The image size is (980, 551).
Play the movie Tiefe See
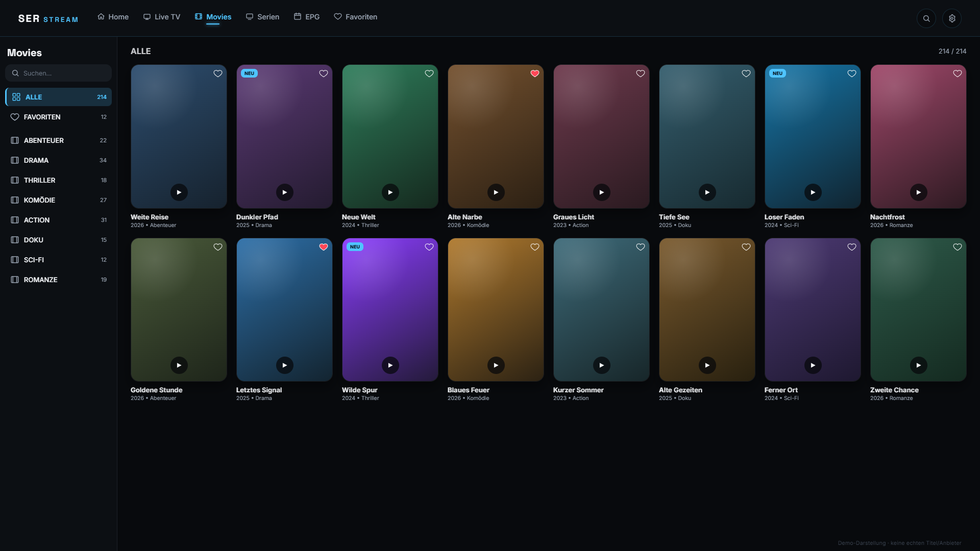707,192
